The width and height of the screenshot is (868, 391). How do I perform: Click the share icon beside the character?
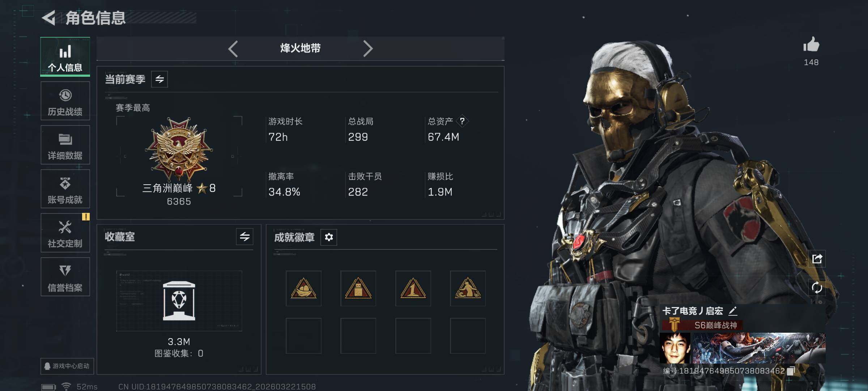pos(817,258)
